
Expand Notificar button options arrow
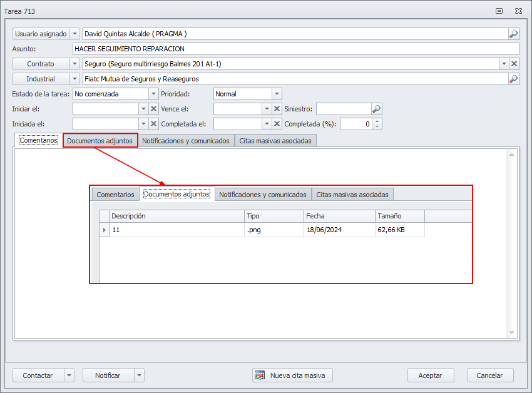(x=139, y=375)
